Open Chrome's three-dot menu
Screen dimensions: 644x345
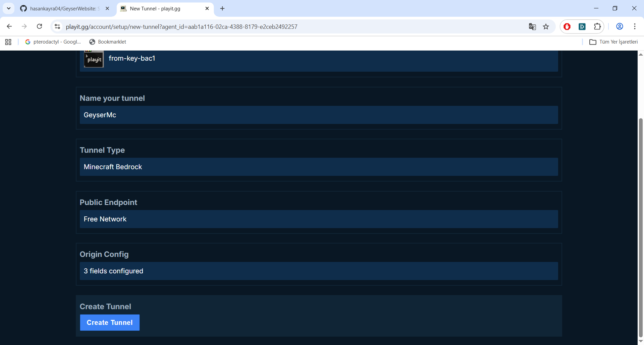point(635,26)
